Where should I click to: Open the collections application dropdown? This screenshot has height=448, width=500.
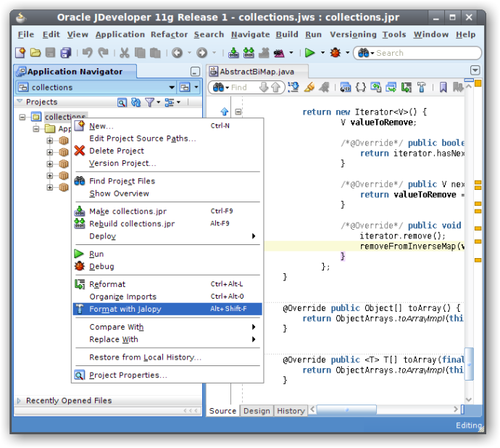click(x=172, y=87)
